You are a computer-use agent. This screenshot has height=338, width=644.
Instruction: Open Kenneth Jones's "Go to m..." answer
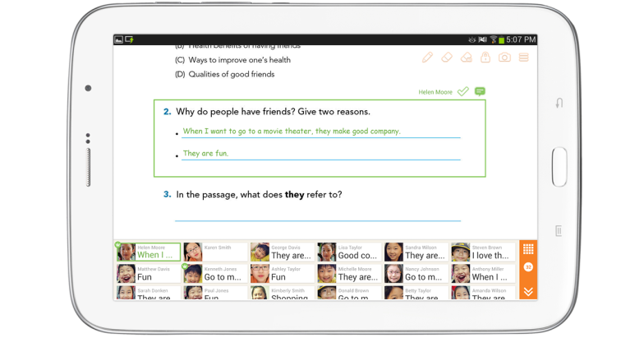(x=214, y=273)
